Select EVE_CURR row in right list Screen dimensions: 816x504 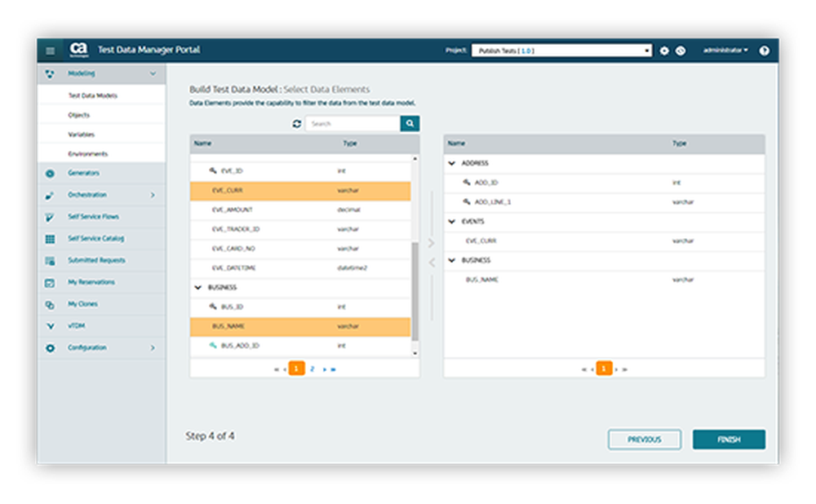click(x=604, y=241)
